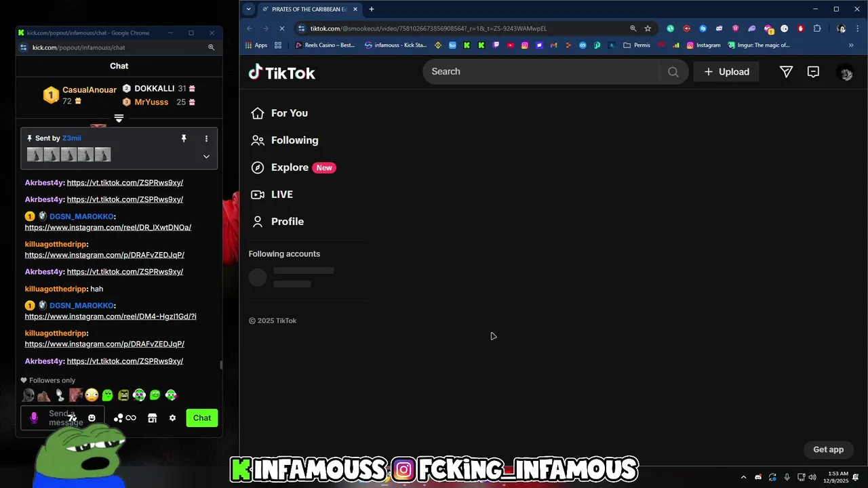Viewport: 868px width, 488px height.
Task: Click the zoom magnifier in TikTok address bar
Action: coord(633,28)
